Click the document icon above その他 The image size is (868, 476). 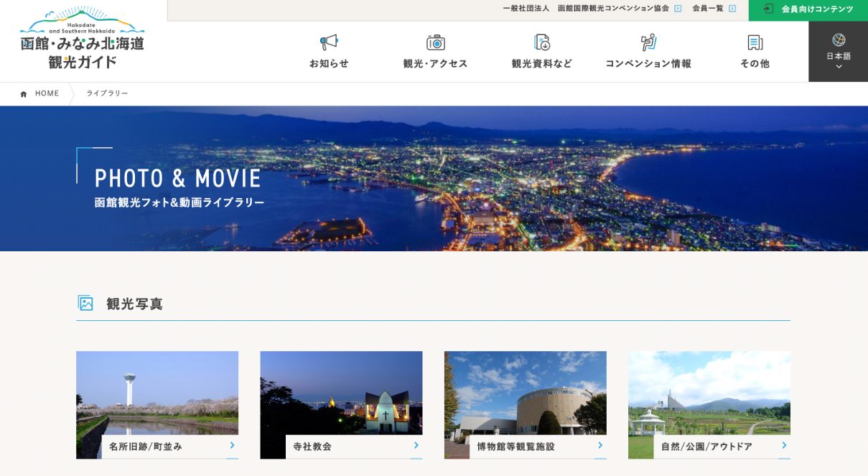point(755,42)
